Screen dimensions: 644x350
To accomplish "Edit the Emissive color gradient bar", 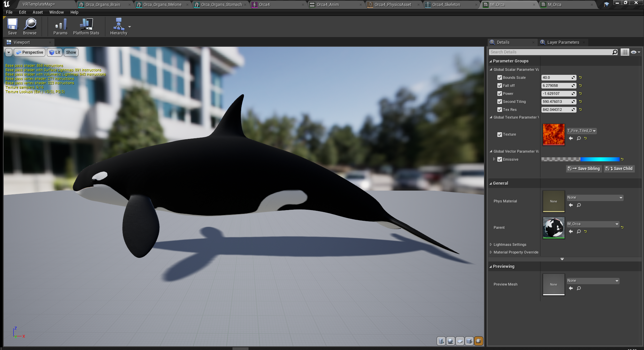I will pos(581,159).
